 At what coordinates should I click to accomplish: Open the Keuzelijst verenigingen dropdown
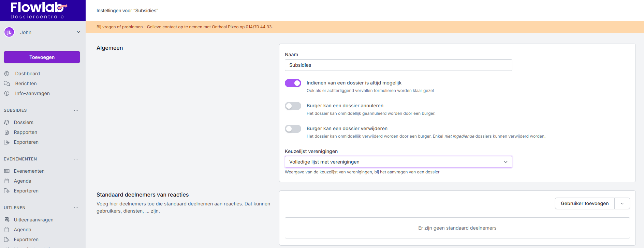398,162
